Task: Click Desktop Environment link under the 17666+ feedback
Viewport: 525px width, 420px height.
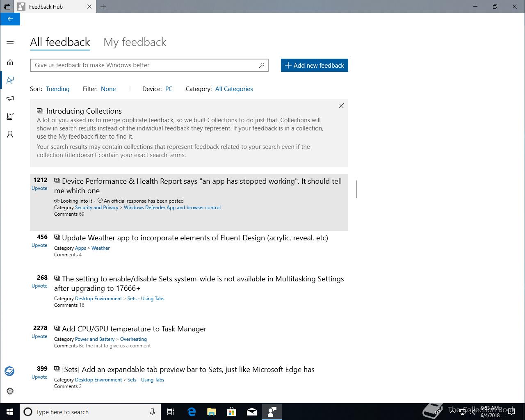Action: tap(98, 299)
